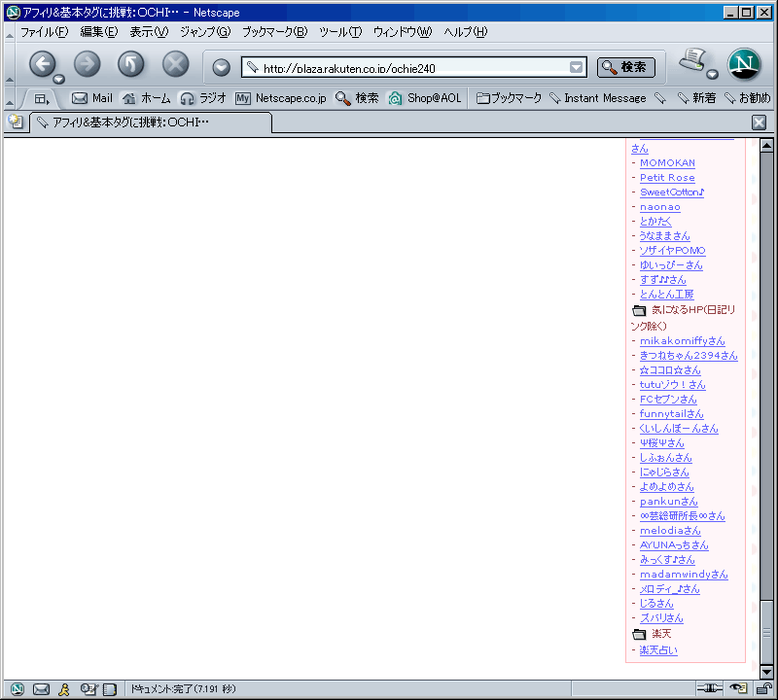
Task: Launch Instant Messenger from the status bar
Action: 64,689
